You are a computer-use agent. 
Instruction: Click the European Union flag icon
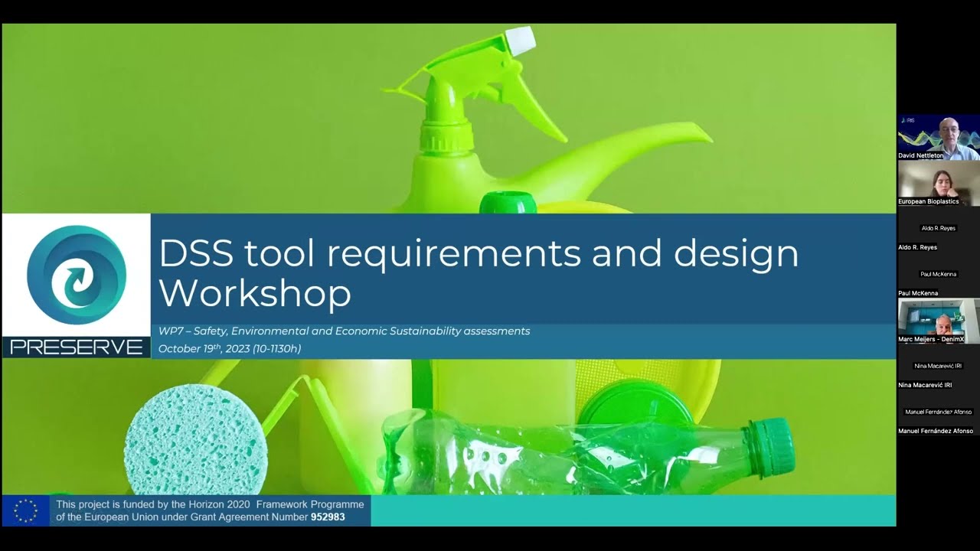click(x=26, y=510)
